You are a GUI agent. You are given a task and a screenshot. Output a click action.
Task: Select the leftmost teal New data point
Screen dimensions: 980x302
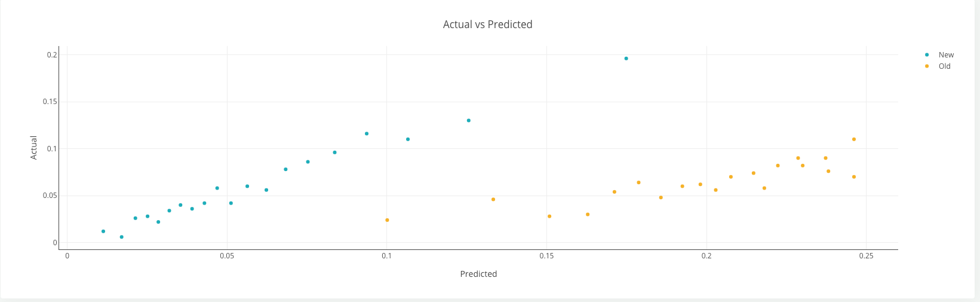point(103,231)
